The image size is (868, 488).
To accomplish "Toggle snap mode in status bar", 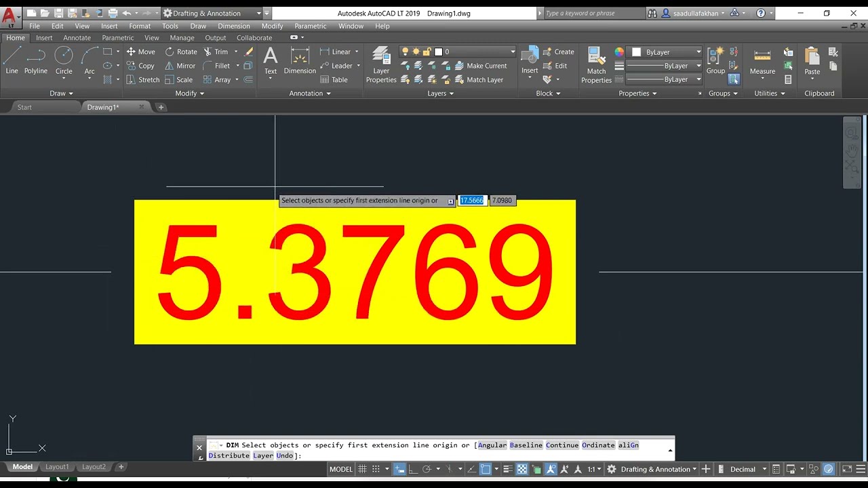I will click(x=376, y=469).
